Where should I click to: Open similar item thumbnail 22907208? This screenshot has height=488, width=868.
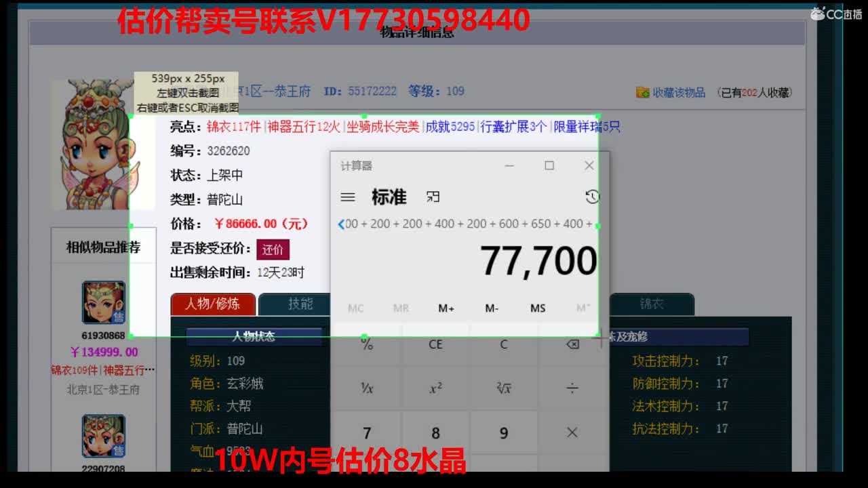tap(104, 436)
